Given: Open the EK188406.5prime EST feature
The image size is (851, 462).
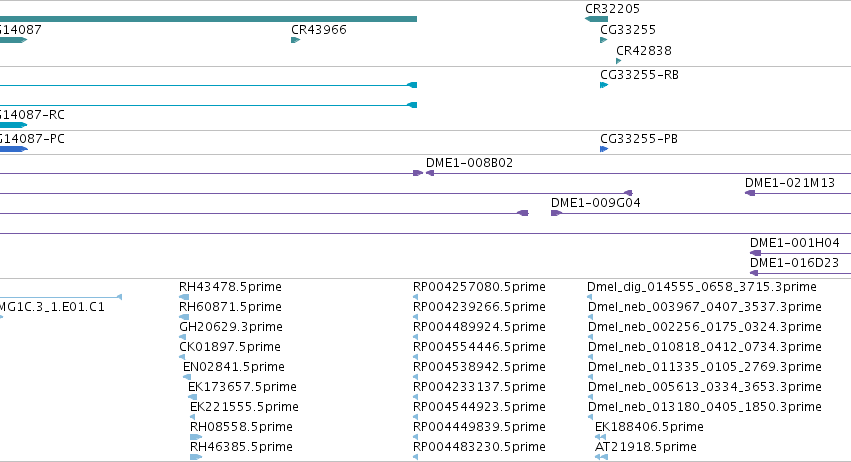Looking at the screenshot, I should point(649,427).
